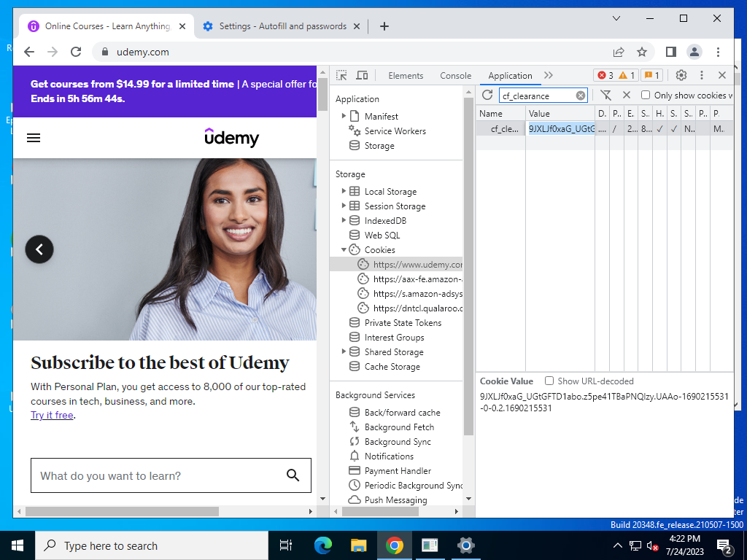The height and width of the screenshot is (560, 747).
Task: View site information lock icon
Action: click(105, 52)
